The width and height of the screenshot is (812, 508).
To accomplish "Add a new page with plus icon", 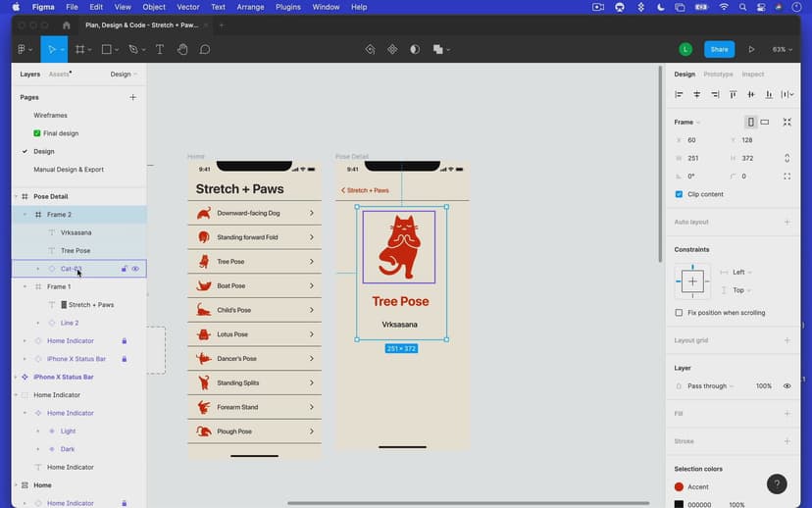I will pos(133,97).
